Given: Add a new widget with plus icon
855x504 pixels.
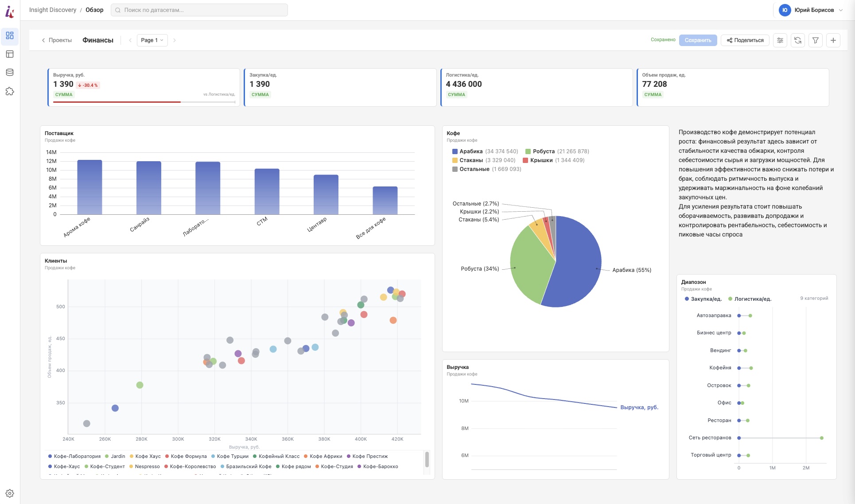Looking at the screenshot, I should [x=833, y=40].
